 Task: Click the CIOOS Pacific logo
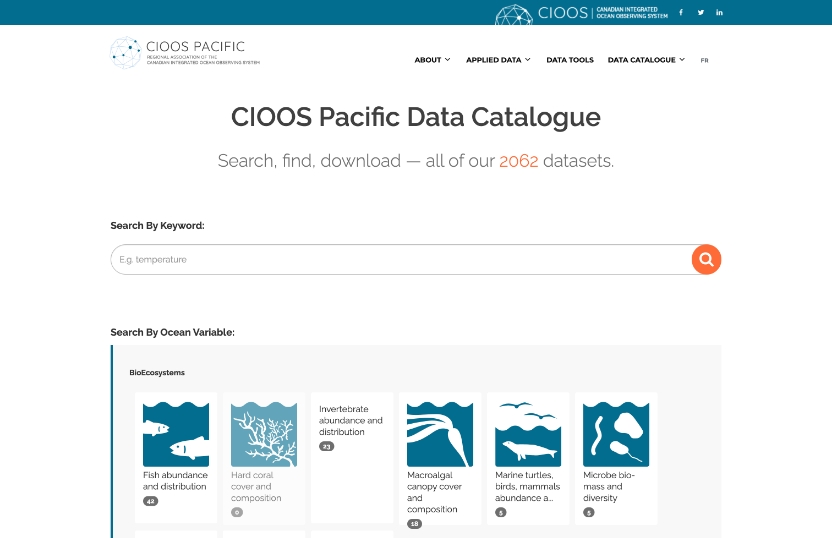point(178,52)
